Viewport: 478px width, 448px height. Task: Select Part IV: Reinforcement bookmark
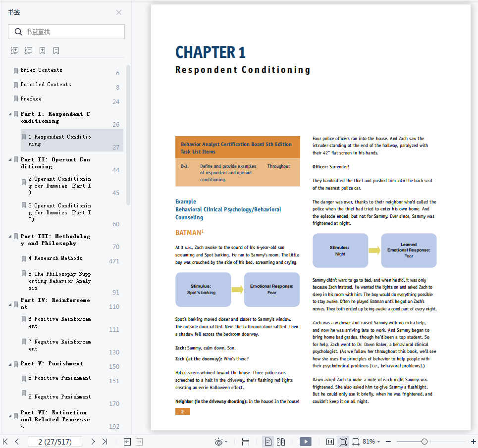click(55, 303)
